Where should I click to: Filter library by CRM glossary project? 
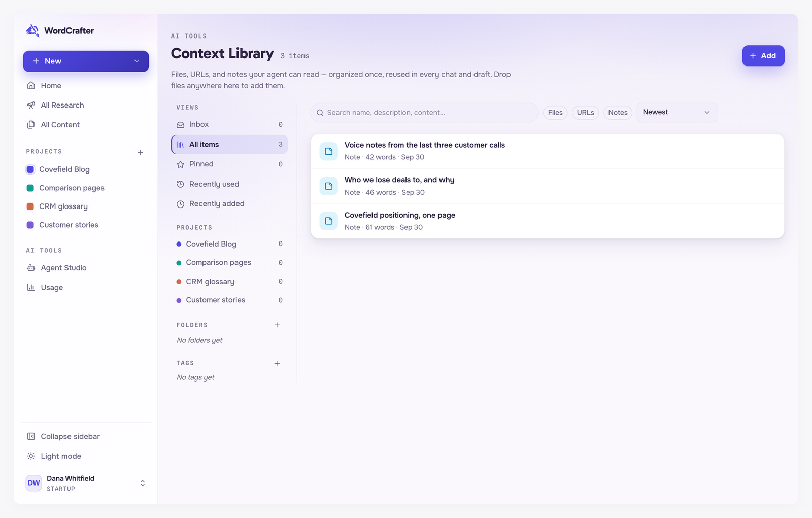(x=229, y=282)
